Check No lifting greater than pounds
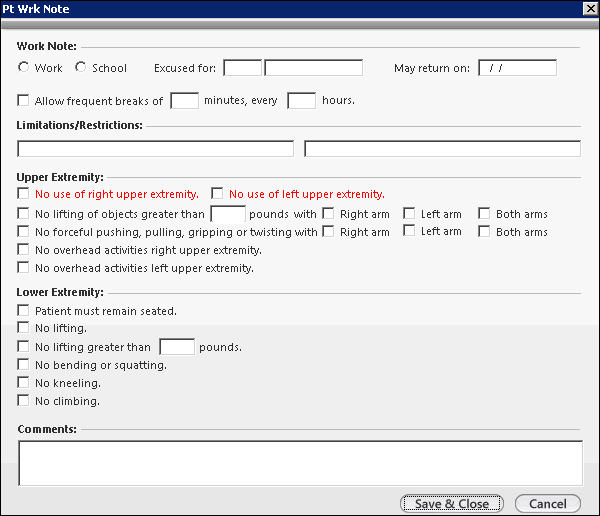Image resolution: width=600 pixels, height=516 pixels. 23,346
